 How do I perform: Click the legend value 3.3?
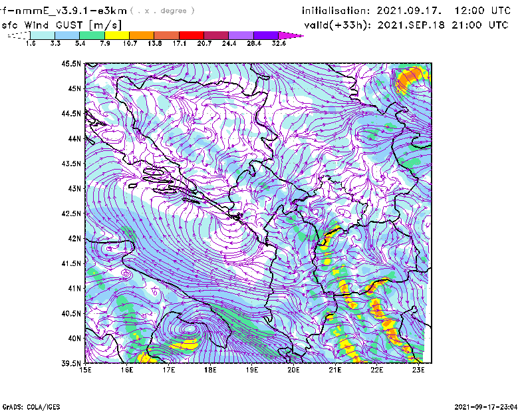[55, 43]
